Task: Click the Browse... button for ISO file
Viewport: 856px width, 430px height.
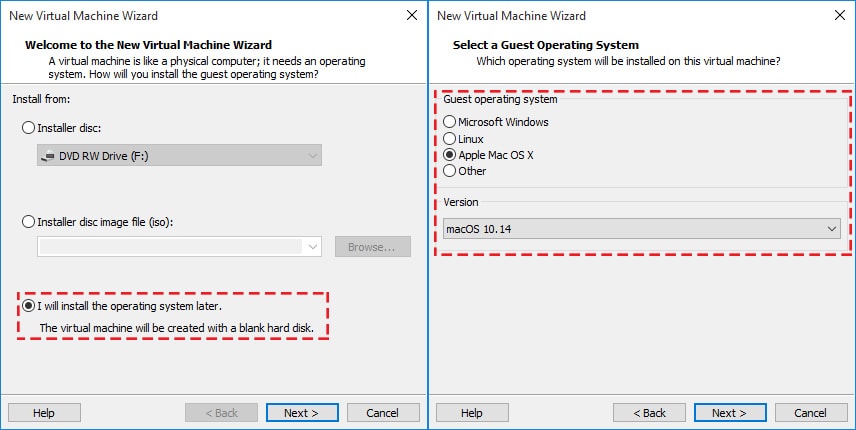Action: tap(372, 246)
